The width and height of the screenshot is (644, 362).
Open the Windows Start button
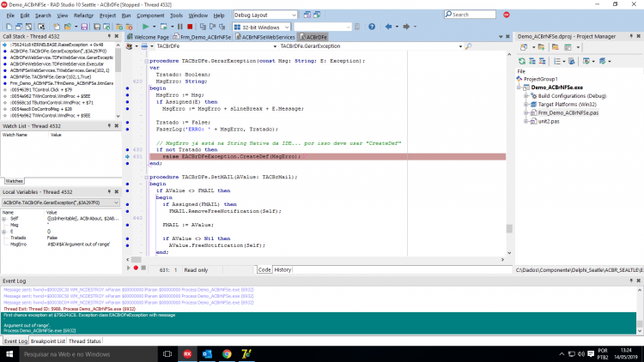click(9, 353)
